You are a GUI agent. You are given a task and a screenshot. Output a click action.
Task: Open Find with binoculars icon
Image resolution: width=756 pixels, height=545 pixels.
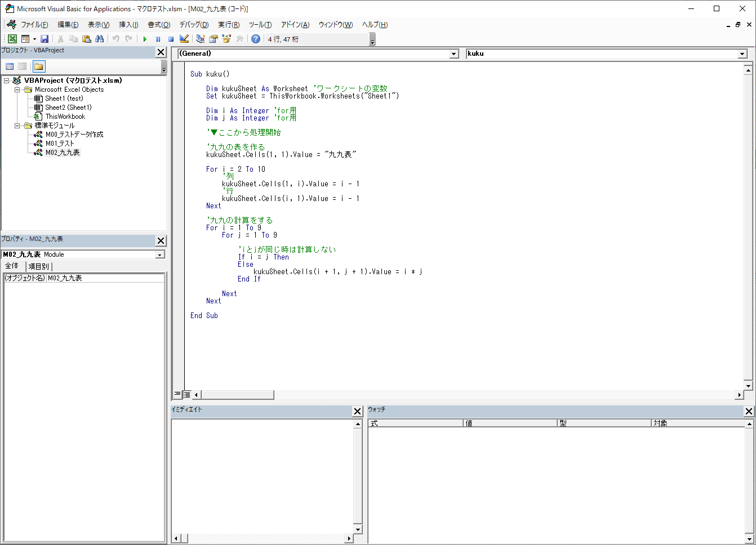99,39
